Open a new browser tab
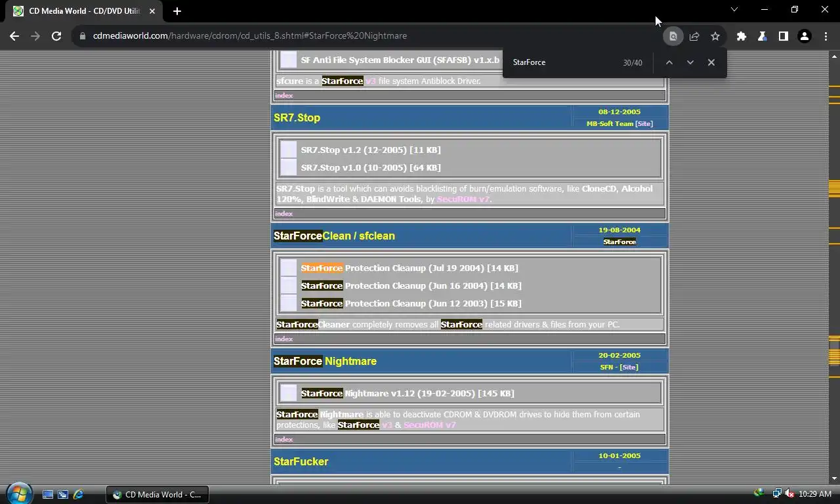 click(x=177, y=11)
